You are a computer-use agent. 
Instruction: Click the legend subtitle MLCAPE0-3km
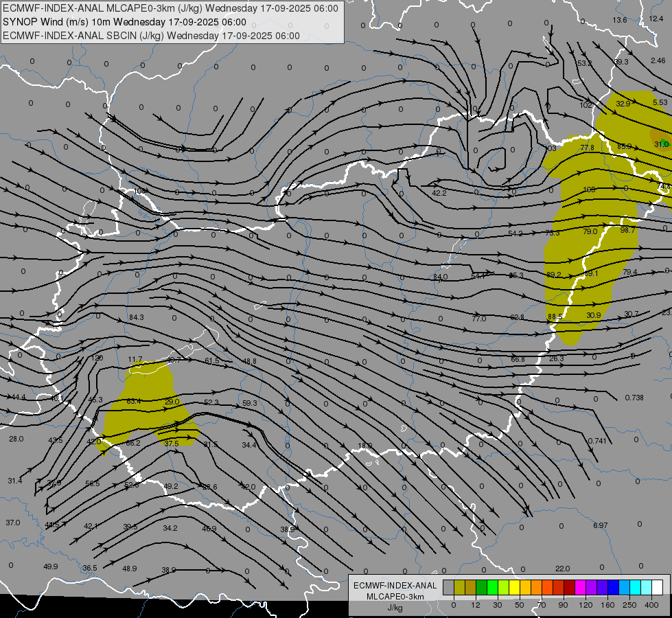(395, 597)
